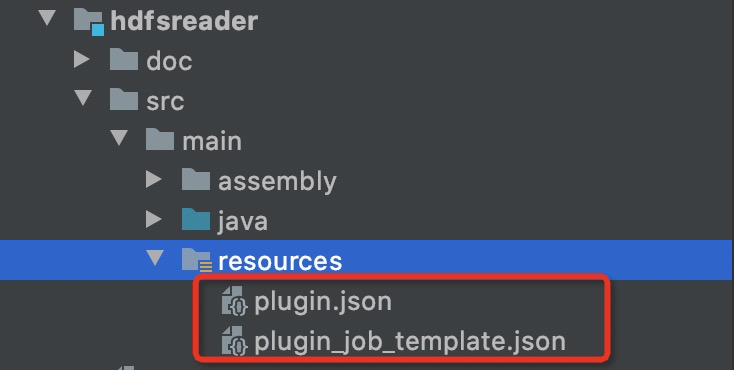Select plugin.json in the tree
This screenshot has width=734, height=370.
coord(323,302)
